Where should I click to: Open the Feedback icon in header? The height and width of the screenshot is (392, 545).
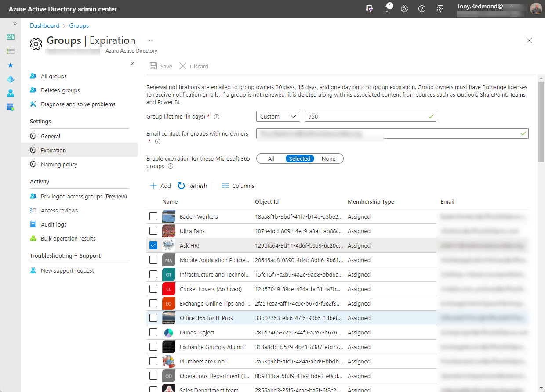440,9
